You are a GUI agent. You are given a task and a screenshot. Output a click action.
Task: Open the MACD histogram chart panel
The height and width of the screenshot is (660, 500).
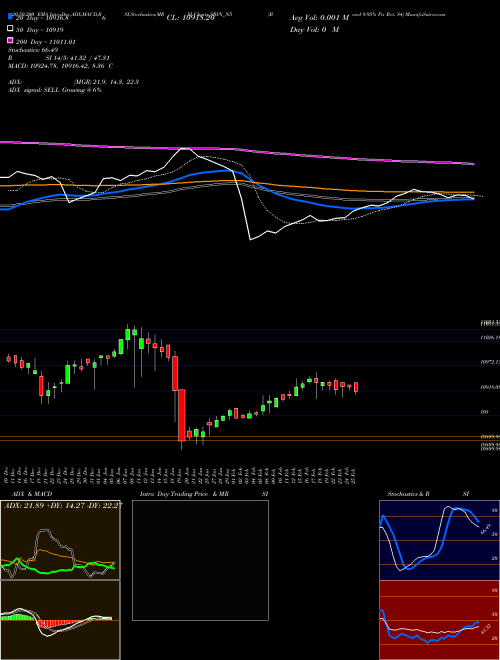tap(60, 620)
